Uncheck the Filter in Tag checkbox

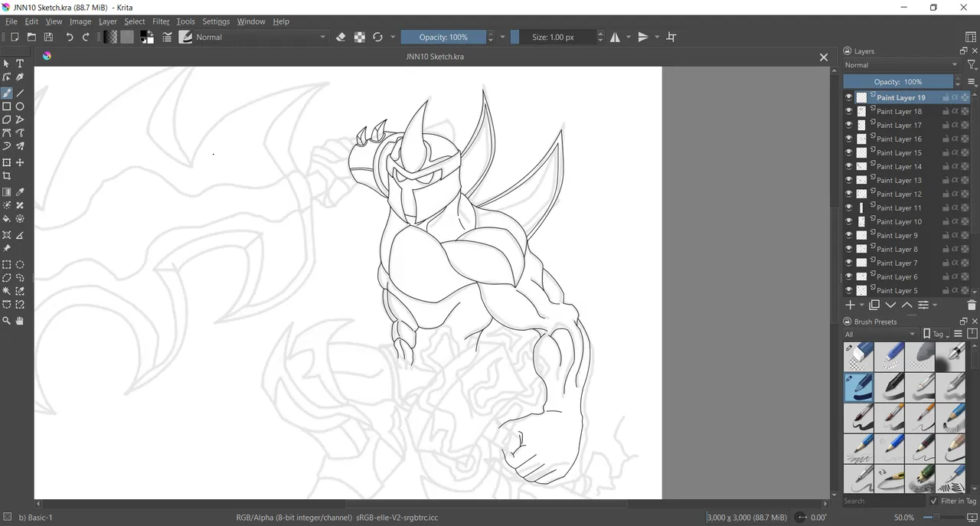point(933,501)
